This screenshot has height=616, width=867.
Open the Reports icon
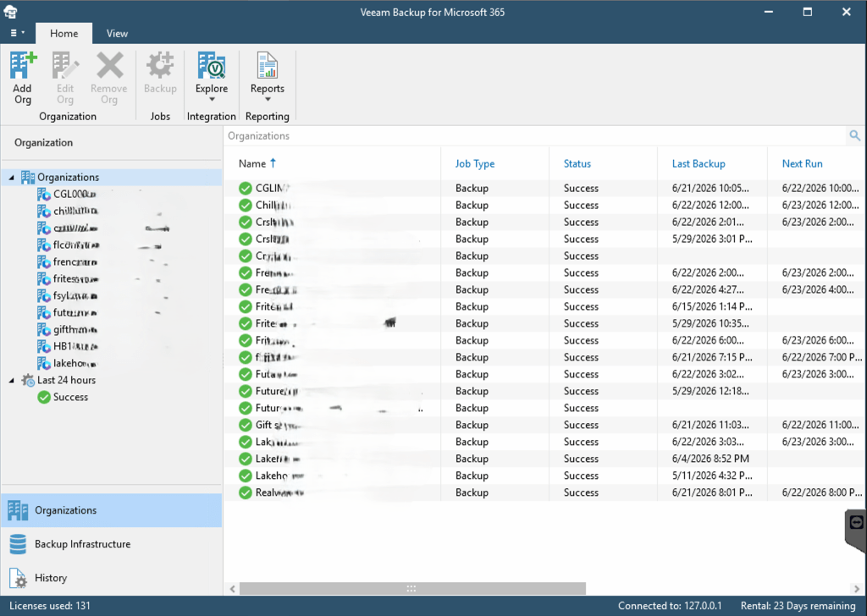[268, 66]
